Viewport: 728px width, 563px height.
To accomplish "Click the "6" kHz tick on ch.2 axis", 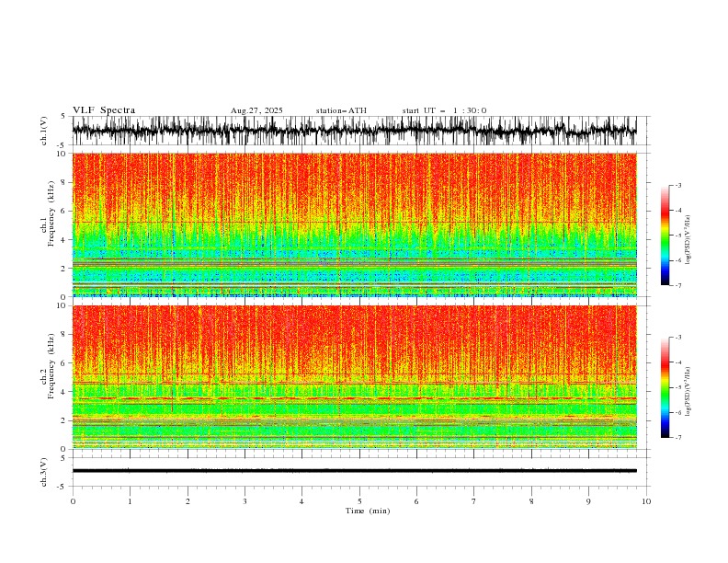I will (x=64, y=363).
